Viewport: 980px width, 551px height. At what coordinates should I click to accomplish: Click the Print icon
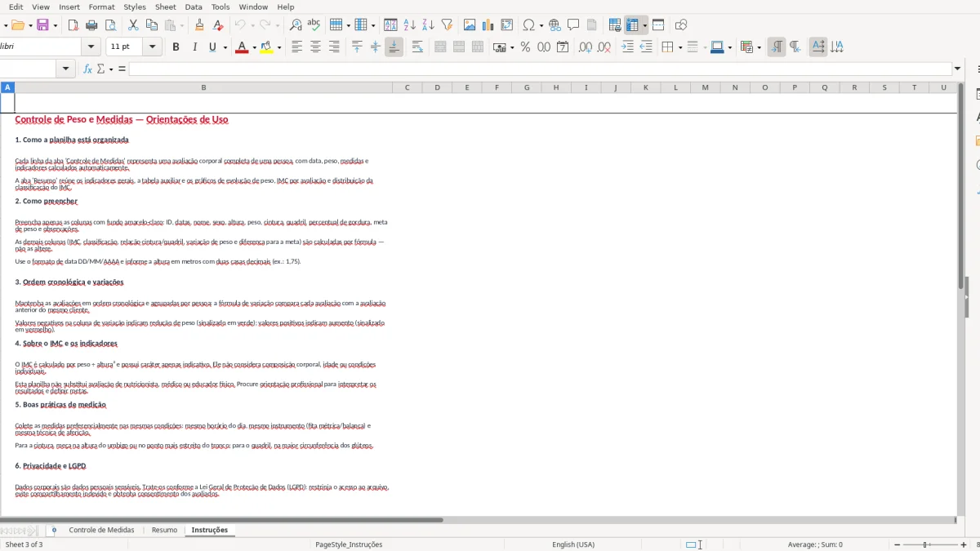[91, 25]
